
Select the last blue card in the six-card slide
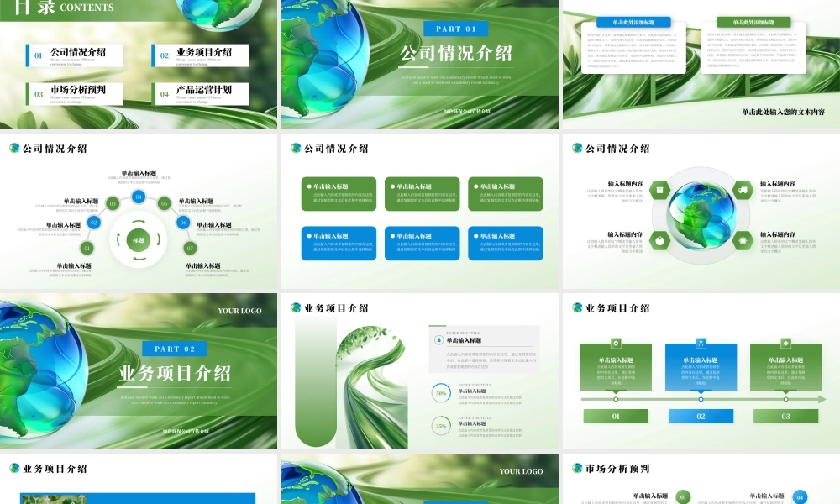point(505,243)
